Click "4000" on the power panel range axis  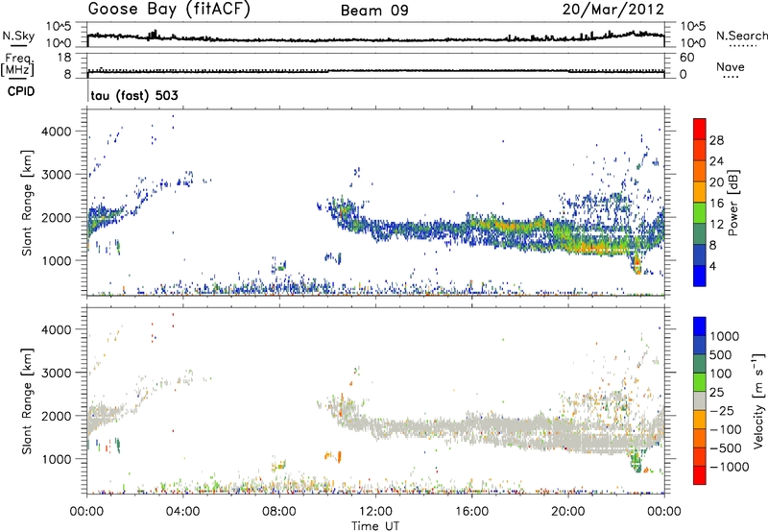tap(56, 132)
